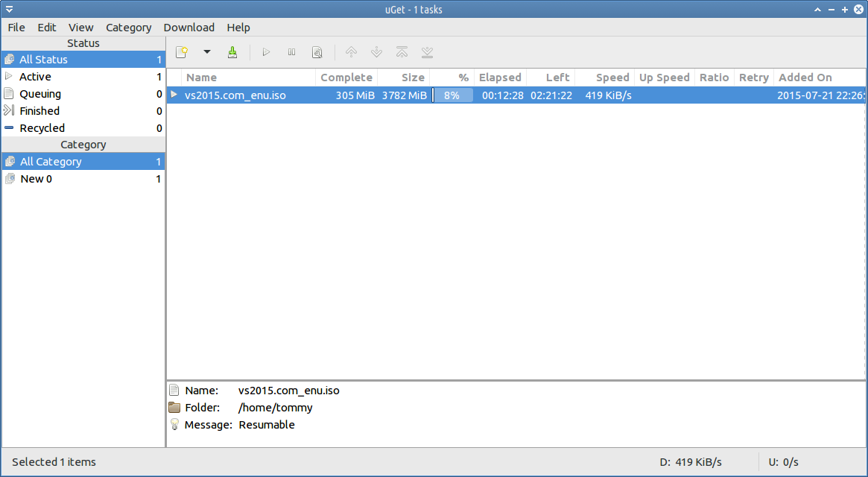Resume the selected download
Screen dimensions: 868x477
tap(266, 52)
